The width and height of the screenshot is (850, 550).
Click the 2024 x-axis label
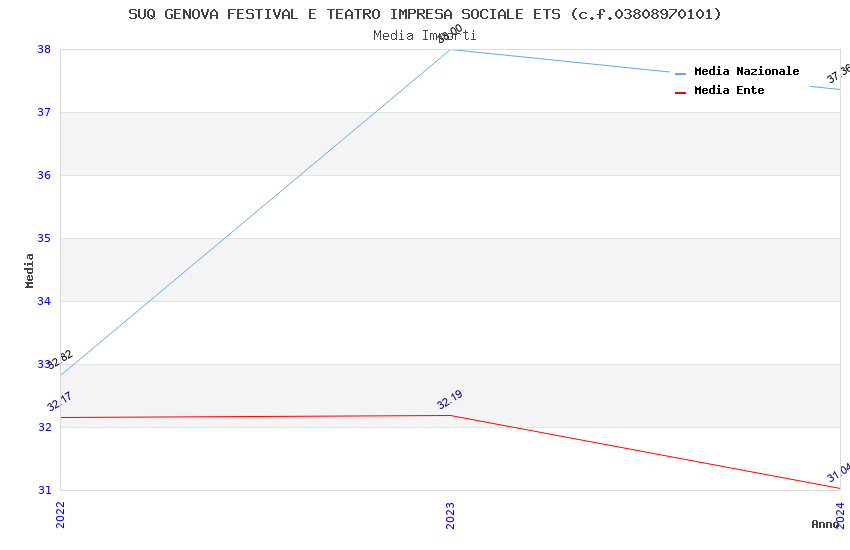click(x=840, y=515)
